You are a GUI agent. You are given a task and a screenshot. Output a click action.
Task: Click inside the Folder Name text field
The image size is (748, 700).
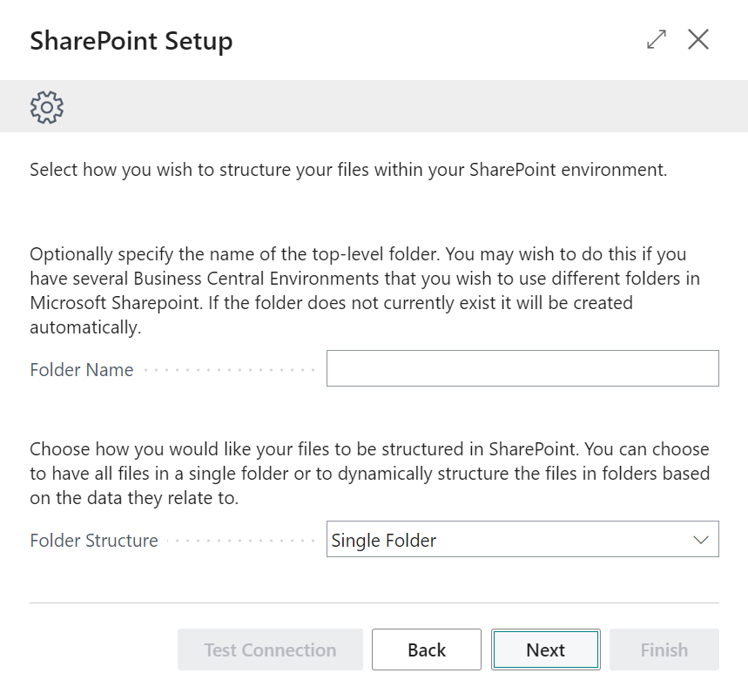pos(521,367)
